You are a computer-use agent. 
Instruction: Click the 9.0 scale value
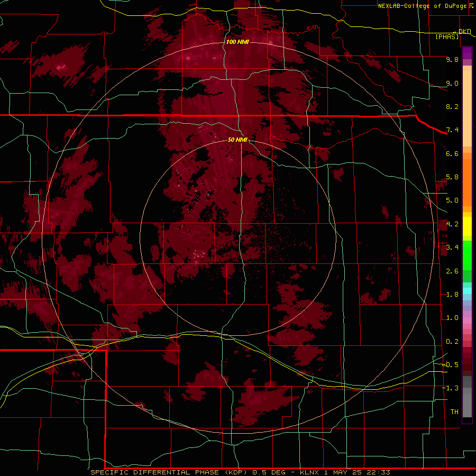click(x=452, y=83)
